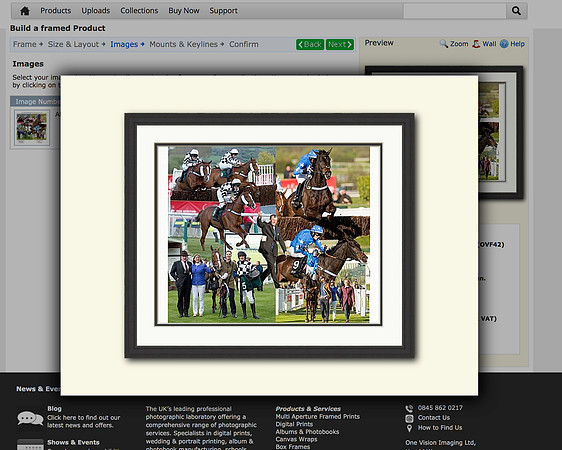Click the green Next button
Screen dimensions: 562x450
click(340, 44)
